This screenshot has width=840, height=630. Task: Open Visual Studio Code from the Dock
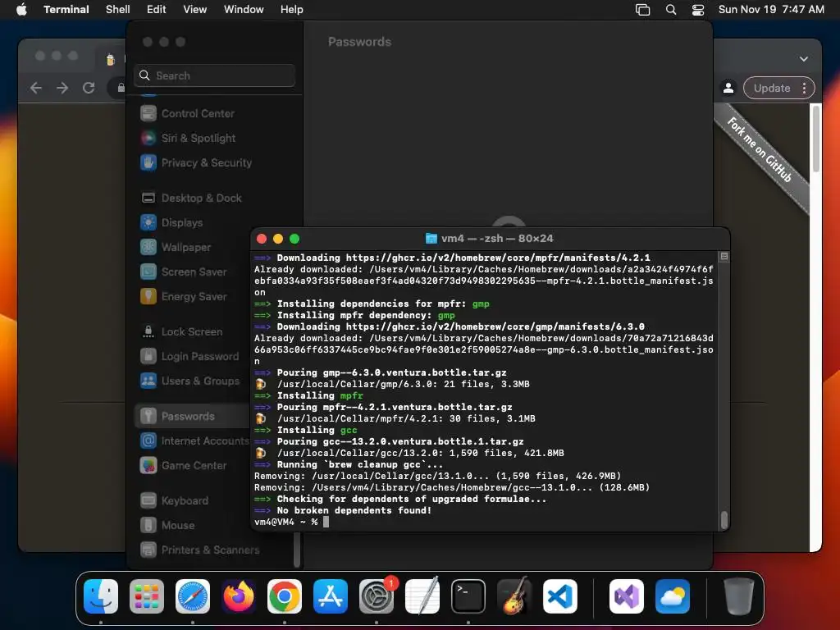[560, 596]
